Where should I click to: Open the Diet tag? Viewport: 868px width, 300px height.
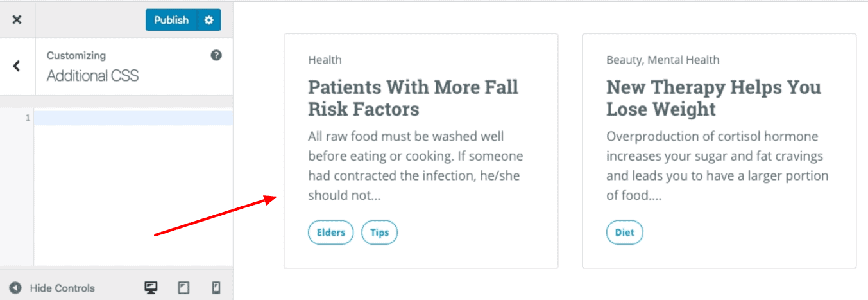tap(625, 233)
